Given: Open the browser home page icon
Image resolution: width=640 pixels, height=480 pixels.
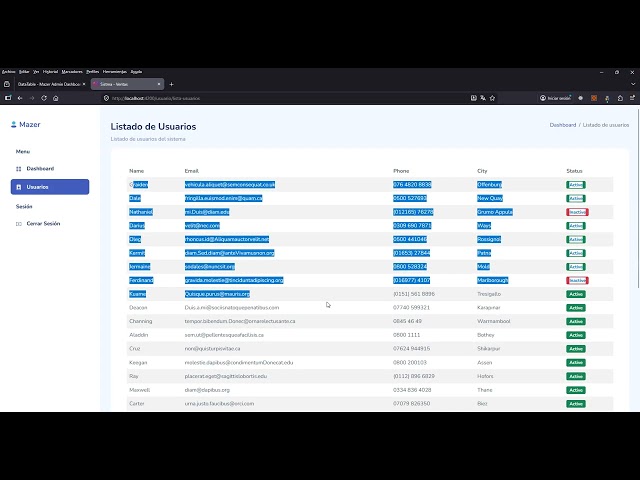Looking at the screenshot, I should (x=56, y=98).
